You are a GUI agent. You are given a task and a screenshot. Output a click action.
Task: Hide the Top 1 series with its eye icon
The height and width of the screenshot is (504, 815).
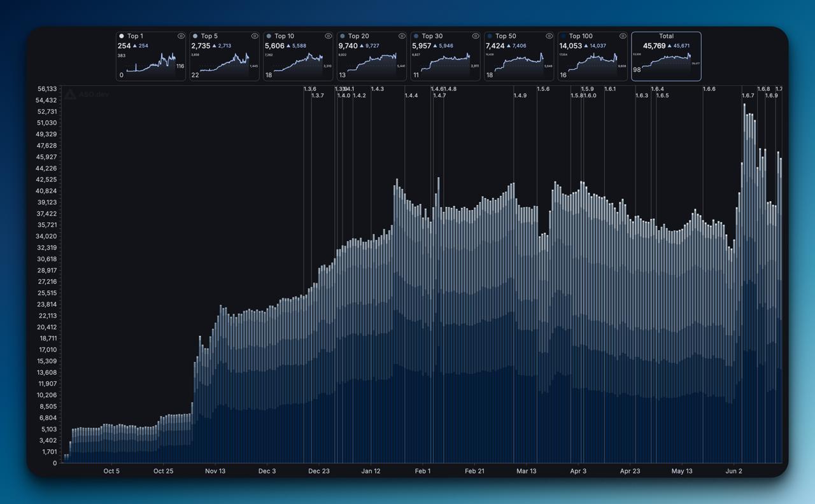(x=181, y=36)
